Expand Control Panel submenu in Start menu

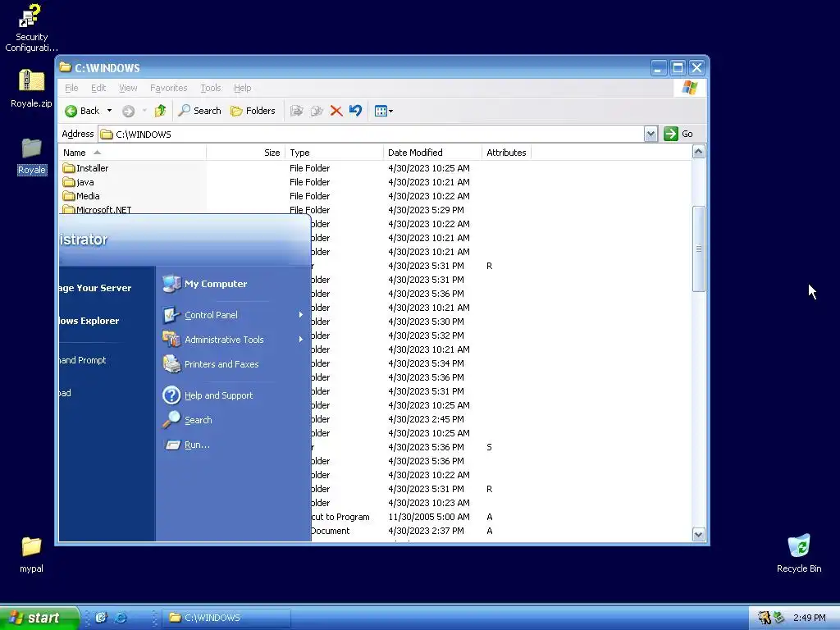233,315
